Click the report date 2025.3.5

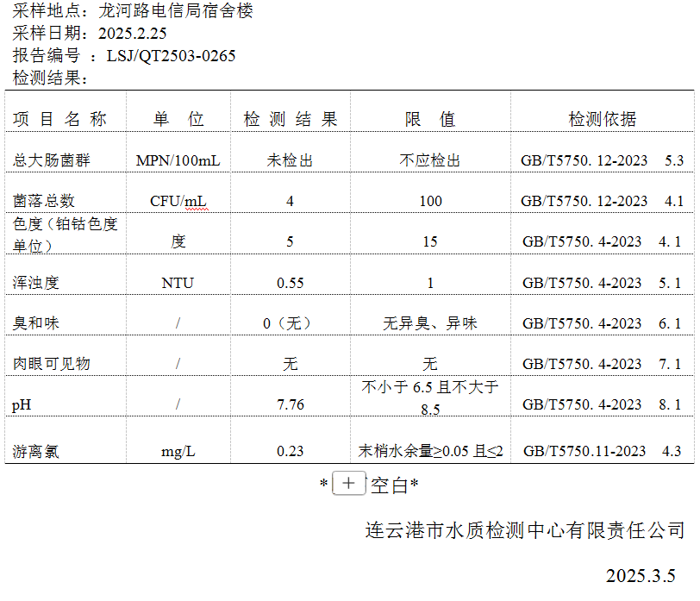[641, 575]
